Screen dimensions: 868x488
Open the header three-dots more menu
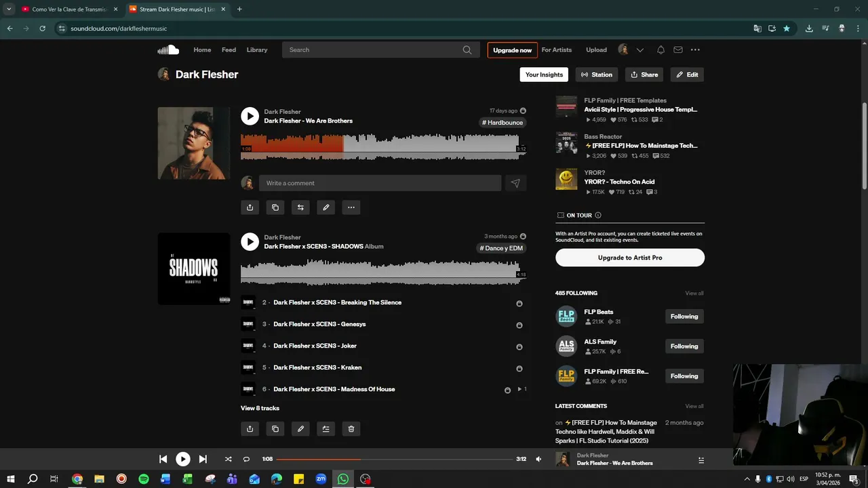point(695,49)
